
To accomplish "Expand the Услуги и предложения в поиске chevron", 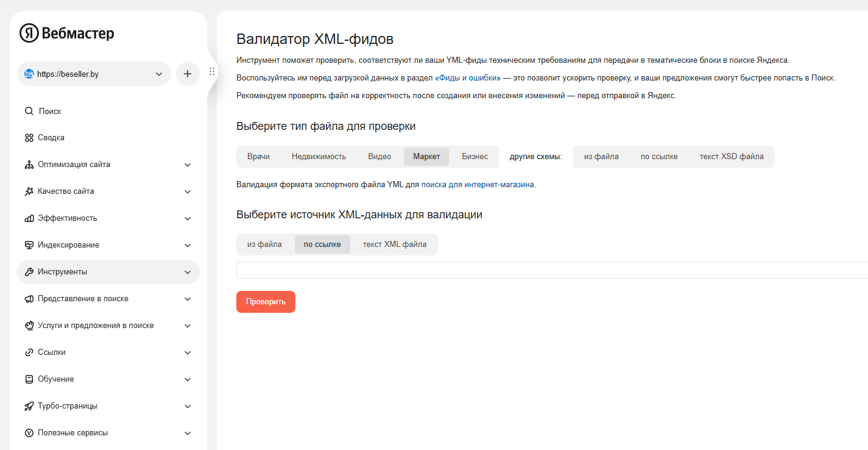I will [188, 326].
